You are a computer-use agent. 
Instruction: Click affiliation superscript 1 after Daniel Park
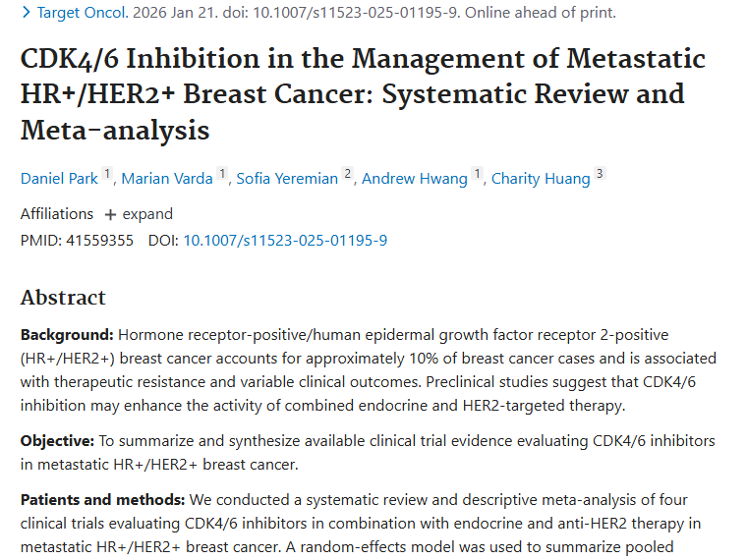[108, 175]
